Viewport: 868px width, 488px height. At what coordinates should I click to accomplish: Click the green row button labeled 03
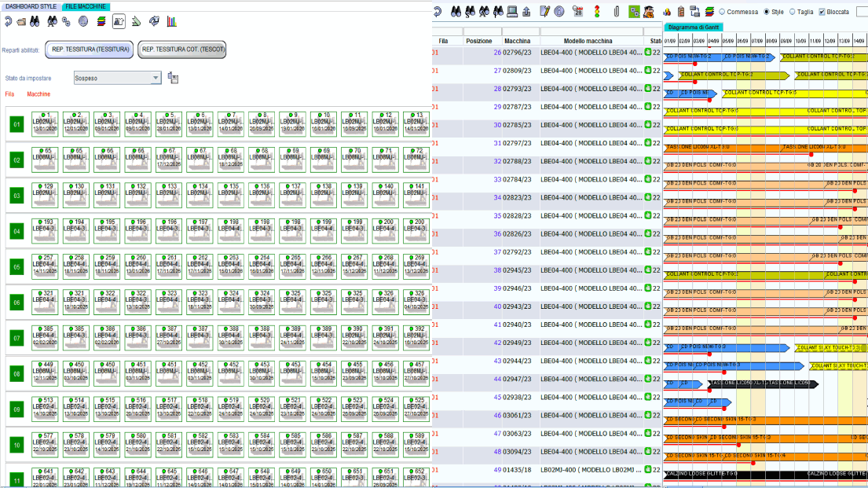(x=16, y=196)
